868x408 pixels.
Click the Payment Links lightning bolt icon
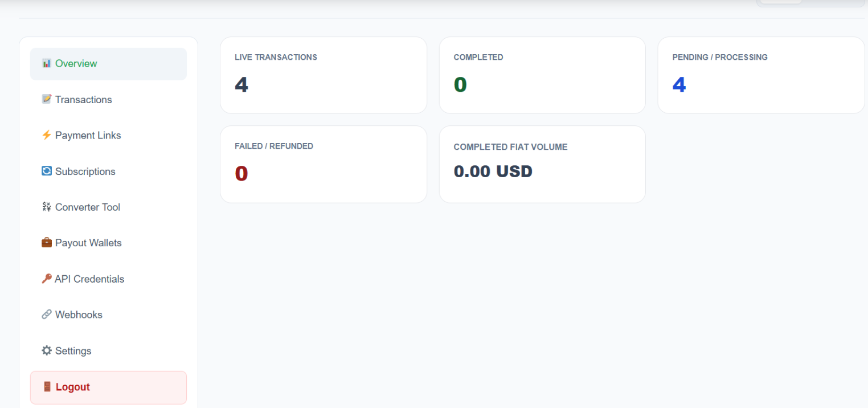point(47,135)
